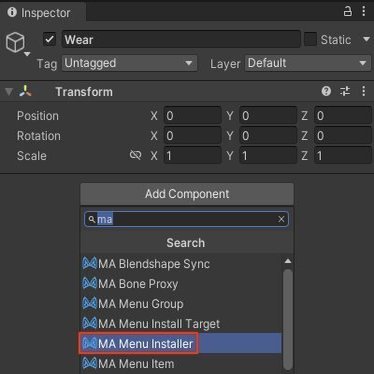Toggle the Inspector lock icon
This screenshot has width=374, height=374.
(347, 11)
